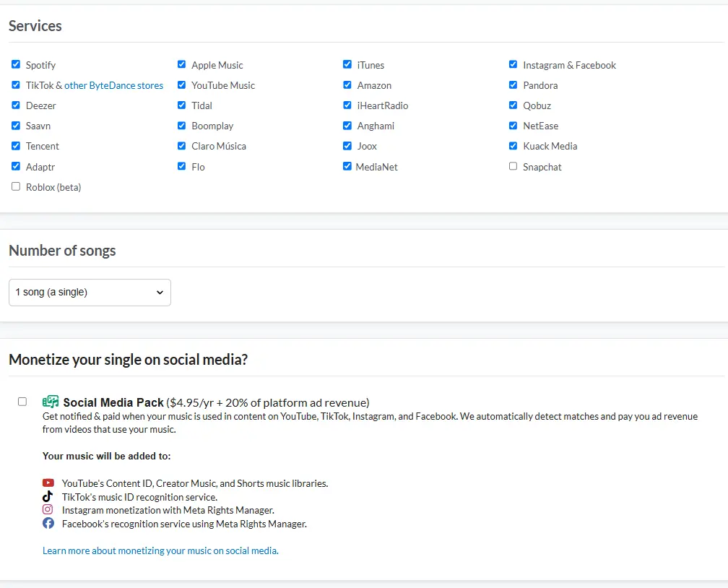
Task: Toggle the YouTube Music checkbox
Action: 181,85
